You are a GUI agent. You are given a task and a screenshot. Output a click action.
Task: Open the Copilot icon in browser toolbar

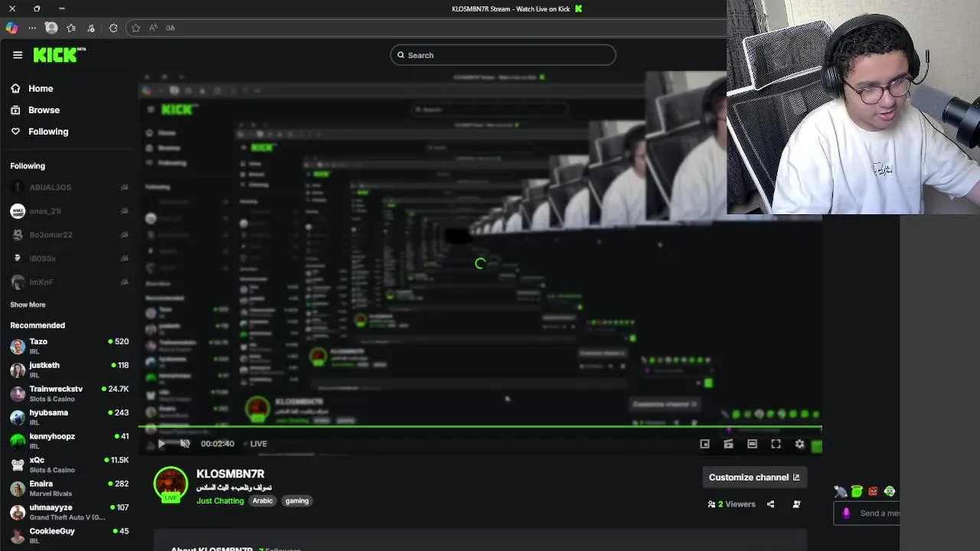[11, 28]
